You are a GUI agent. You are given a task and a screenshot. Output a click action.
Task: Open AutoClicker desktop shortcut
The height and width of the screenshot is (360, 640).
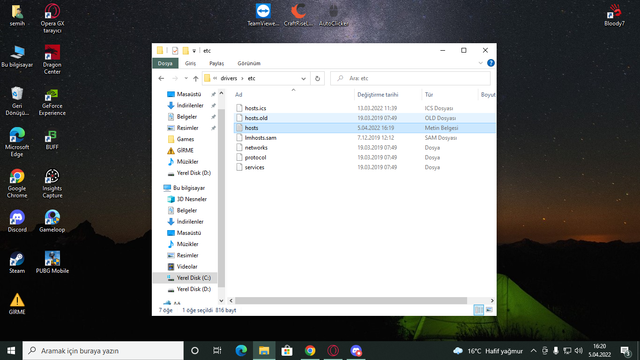333,15
